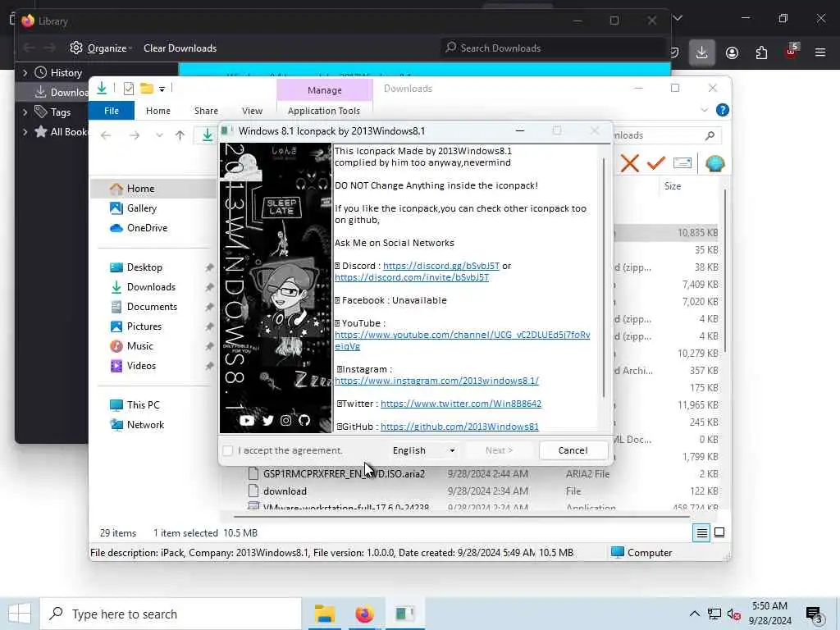Select the Manage contextual tab

pos(325,90)
